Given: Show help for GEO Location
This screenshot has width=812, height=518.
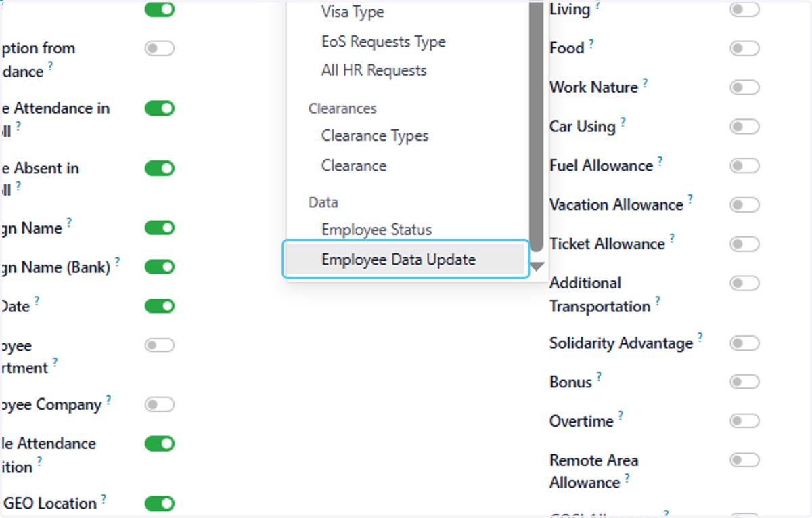Looking at the screenshot, I should click(104, 499).
